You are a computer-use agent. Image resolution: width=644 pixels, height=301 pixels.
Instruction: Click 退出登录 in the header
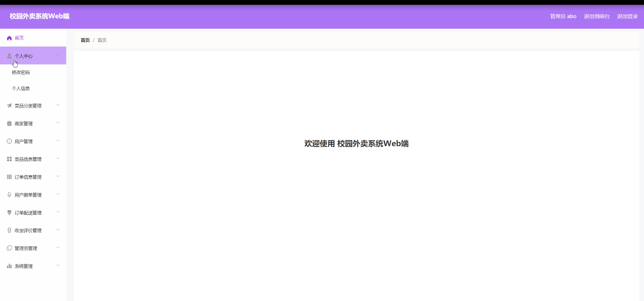[x=627, y=16]
